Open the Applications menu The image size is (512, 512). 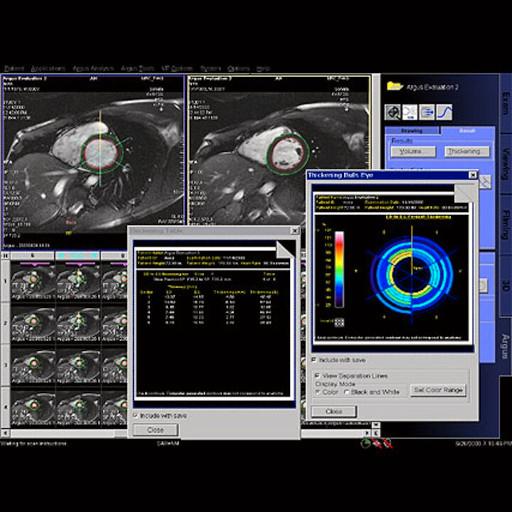(48, 68)
